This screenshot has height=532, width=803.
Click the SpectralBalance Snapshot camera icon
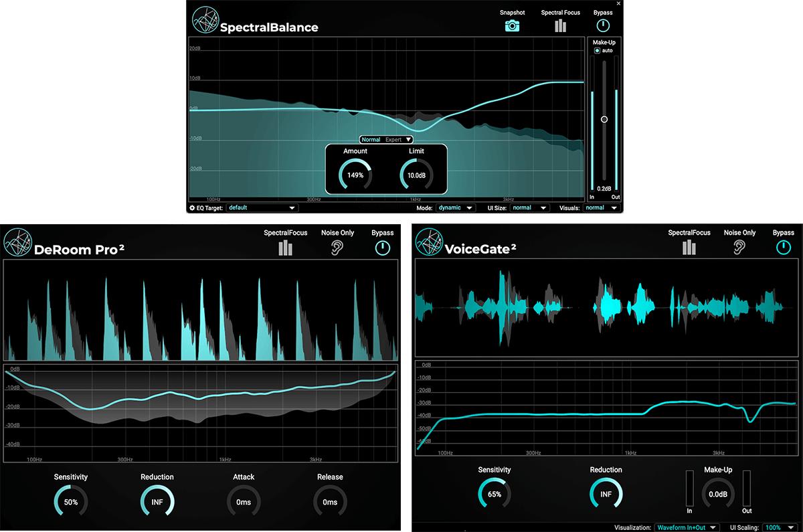[x=512, y=26]
